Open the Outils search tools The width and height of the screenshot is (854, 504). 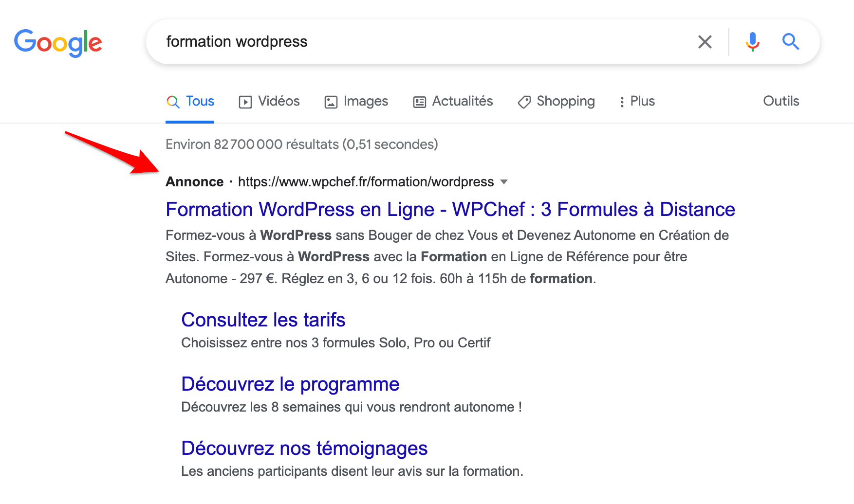(781, 101)
